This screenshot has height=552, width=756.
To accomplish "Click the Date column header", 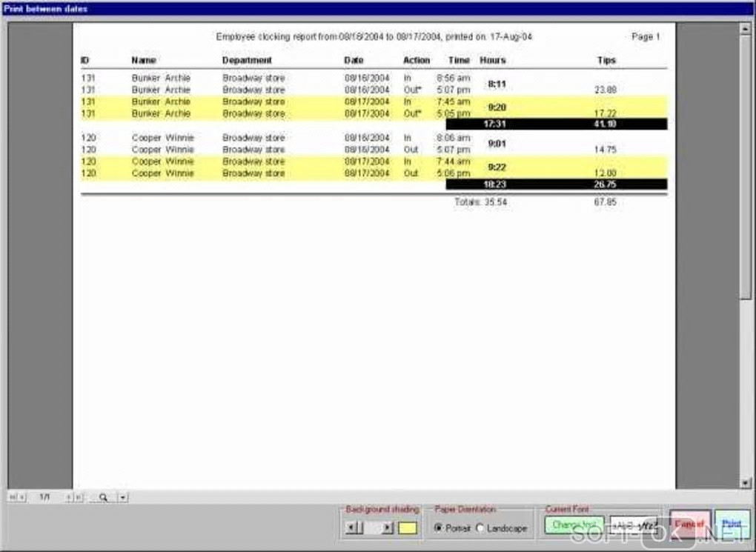I will tap(354, 60).
